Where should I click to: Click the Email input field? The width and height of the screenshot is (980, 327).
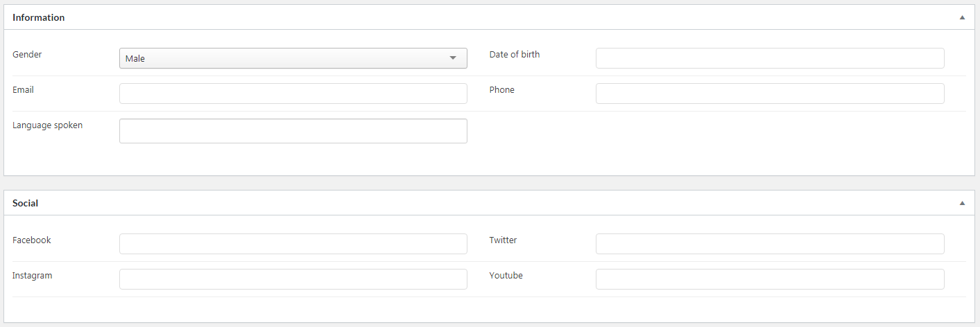click(293, 94)
